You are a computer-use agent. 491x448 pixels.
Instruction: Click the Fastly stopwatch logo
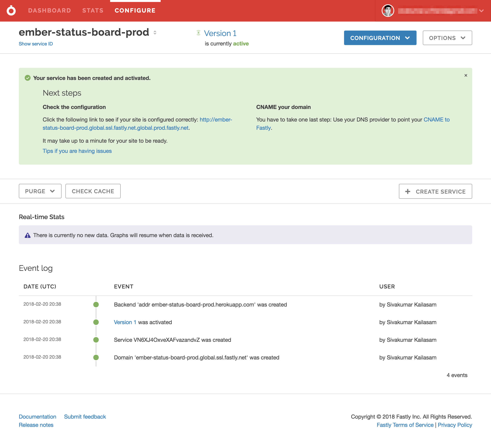[x=11, y=10]
